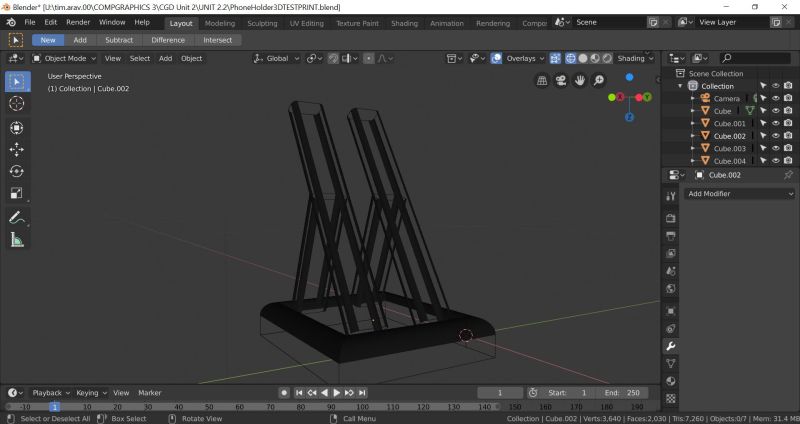Select the Transform tool
The height and width of the screenshot is (424, 800).
click(17, 128)
